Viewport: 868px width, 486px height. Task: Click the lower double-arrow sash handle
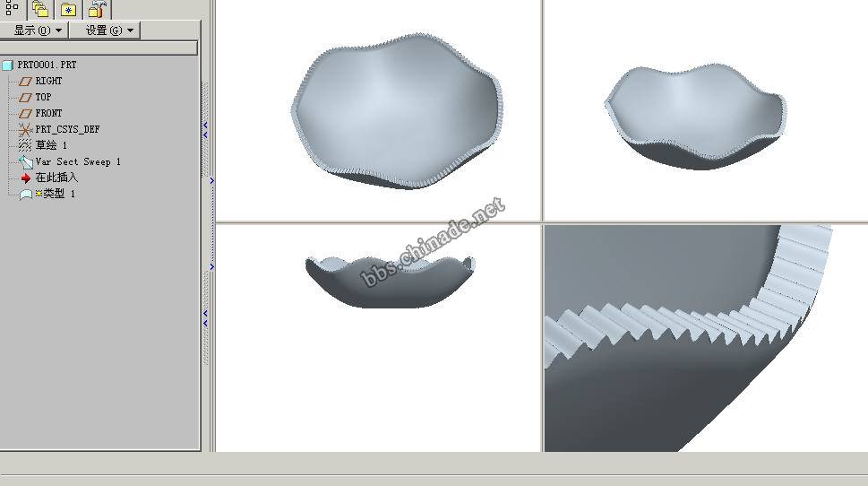[x=205, y=318]
